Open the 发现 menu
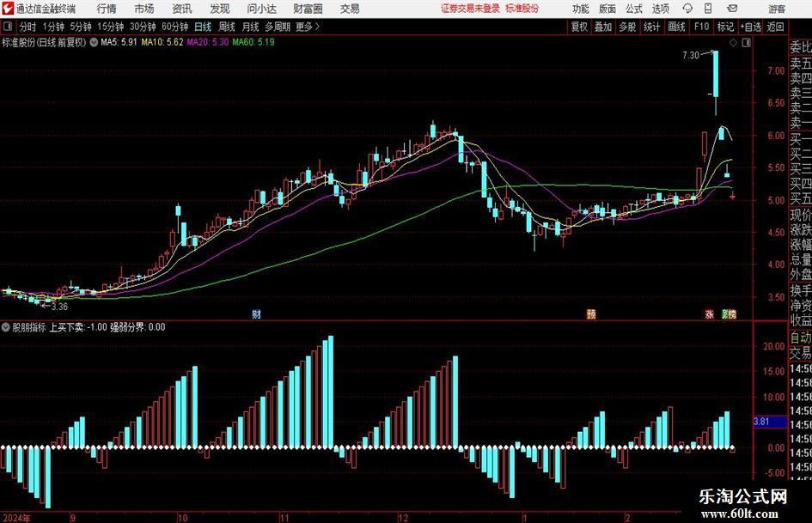Screen dimensions: 812x523 [x=220, y=9]
